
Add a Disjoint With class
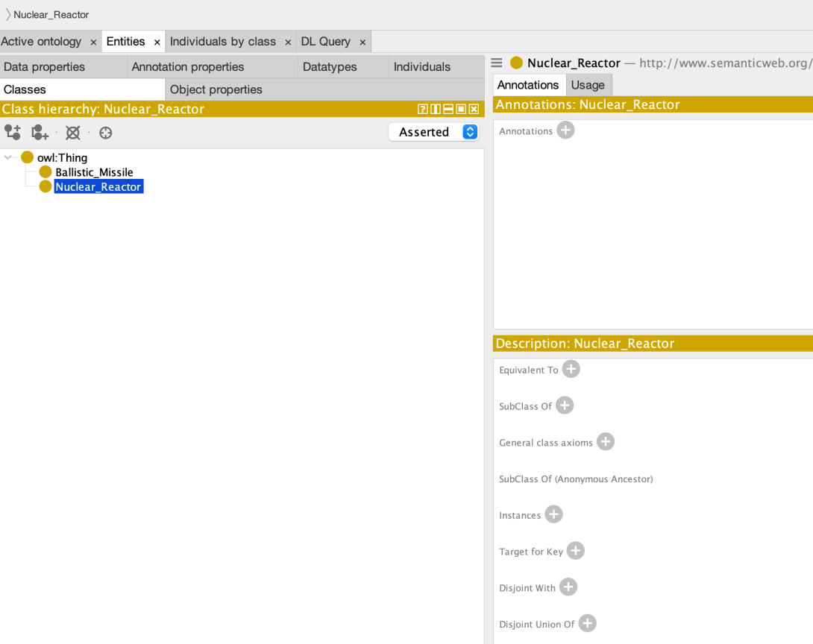tap(568, 587)
